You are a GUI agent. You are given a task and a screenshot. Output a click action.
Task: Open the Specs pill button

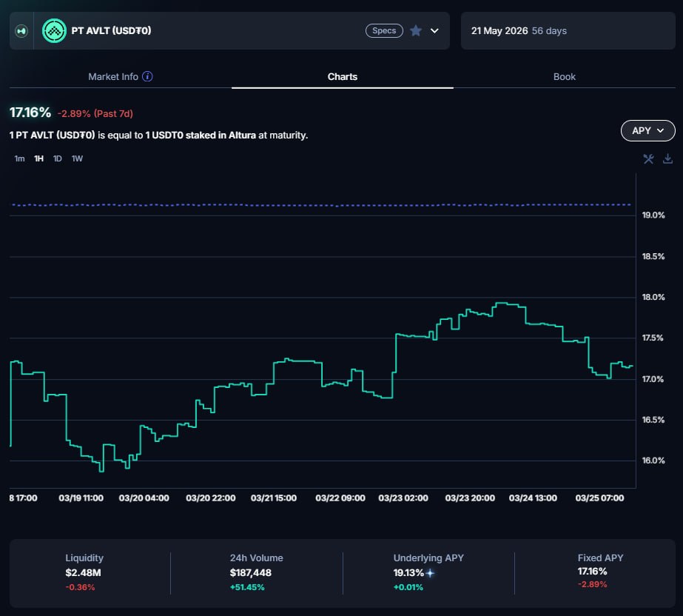384,30
